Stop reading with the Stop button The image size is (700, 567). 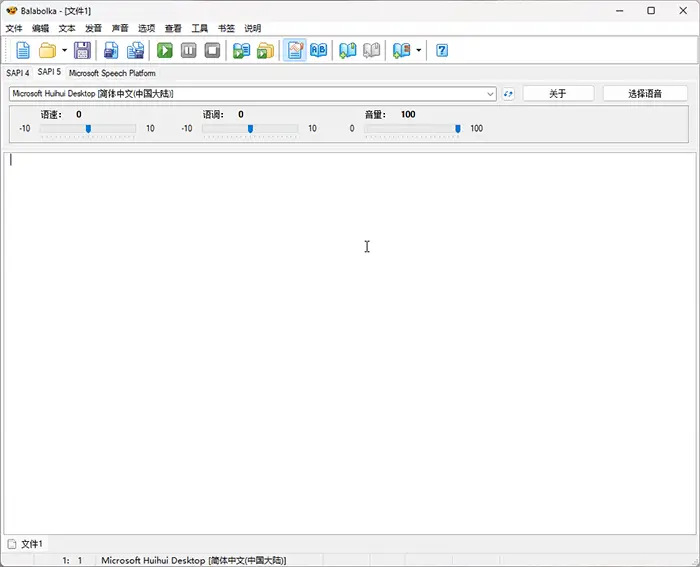click(x=212, y=50)
